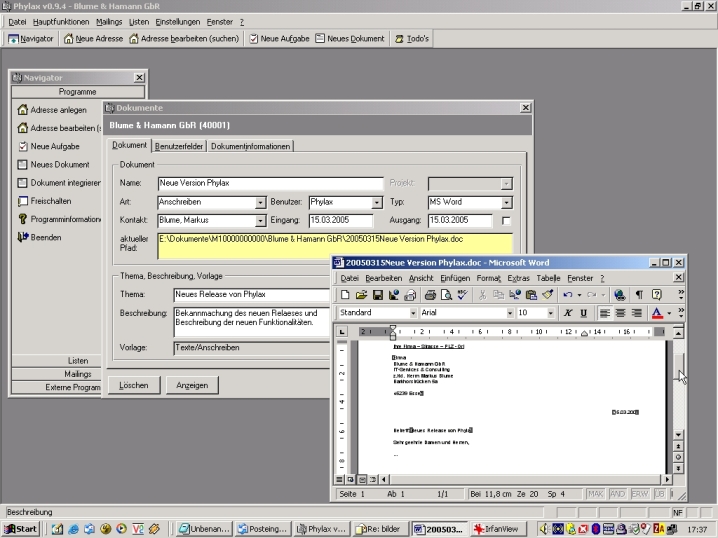Open the Word font name dropdown Arial

pos(509,313)
